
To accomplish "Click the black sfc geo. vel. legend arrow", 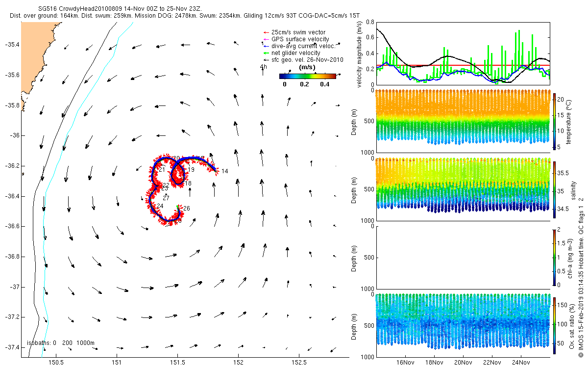I will click(266, 60).
